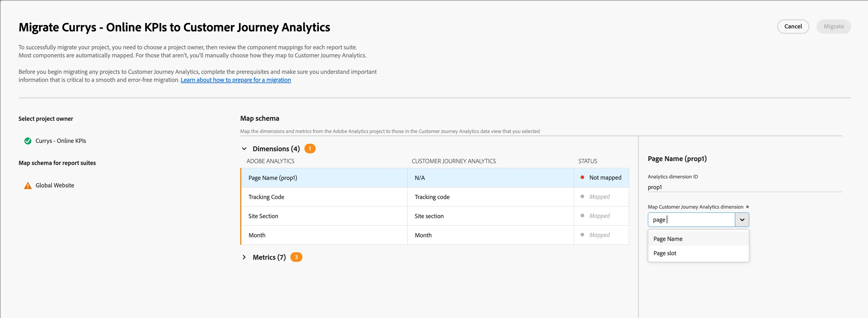This screenshot has width=868, height=318.
Task: Select the Tracking Code dimension row
Action: 435,197
